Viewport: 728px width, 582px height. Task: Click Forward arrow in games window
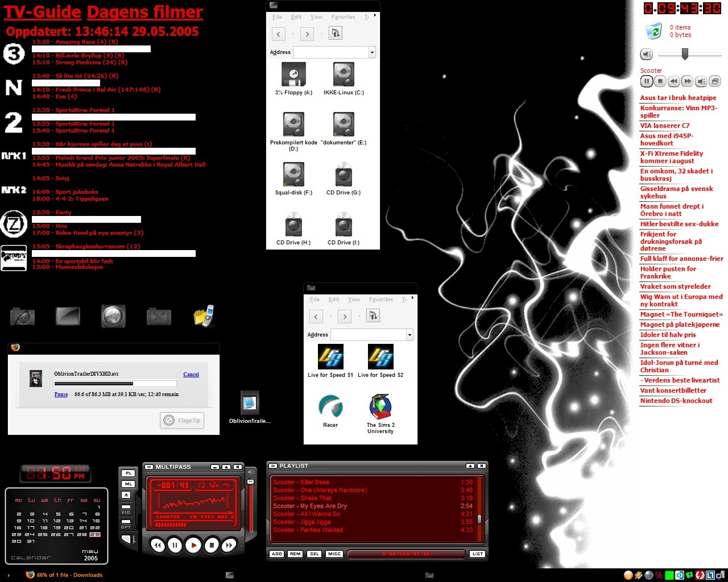pos(344,317)
